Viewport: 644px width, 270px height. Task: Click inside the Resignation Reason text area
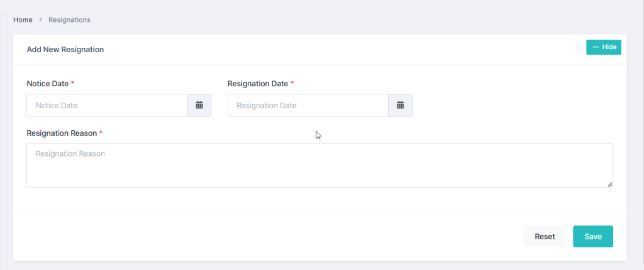click(x=319, y=165)
